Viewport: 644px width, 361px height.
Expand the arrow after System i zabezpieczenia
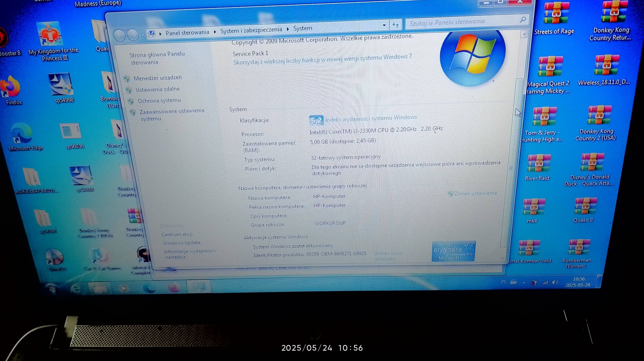288,29
